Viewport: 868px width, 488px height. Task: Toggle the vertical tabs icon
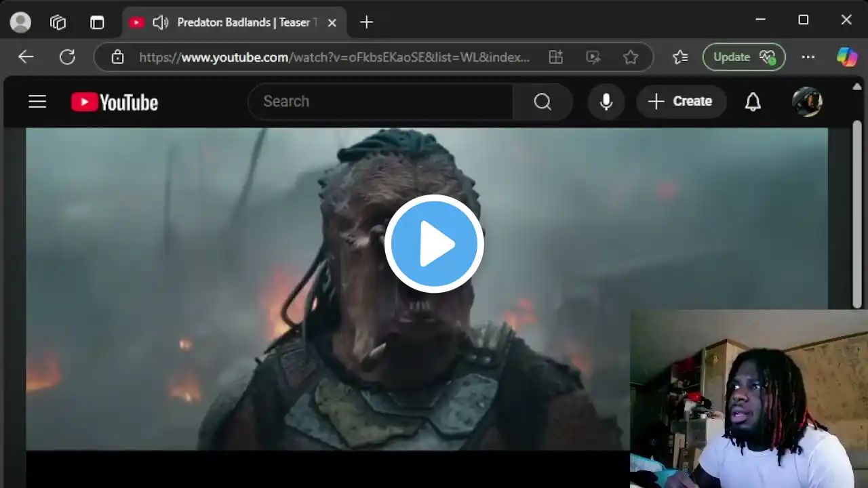click(x=97, y=22)
